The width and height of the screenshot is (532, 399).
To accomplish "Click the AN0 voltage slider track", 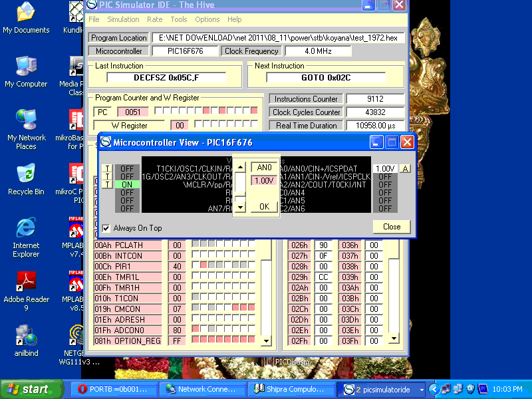I will coord(240,187).
